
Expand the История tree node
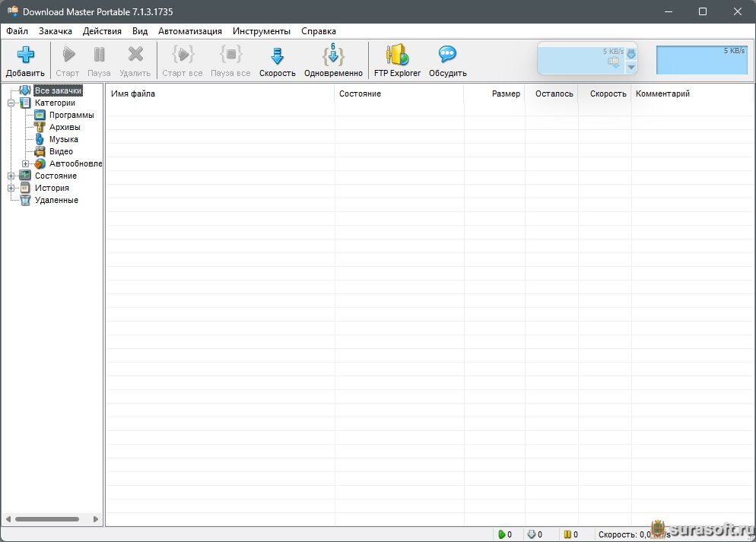pyautogui.click(x=11, y=188)
